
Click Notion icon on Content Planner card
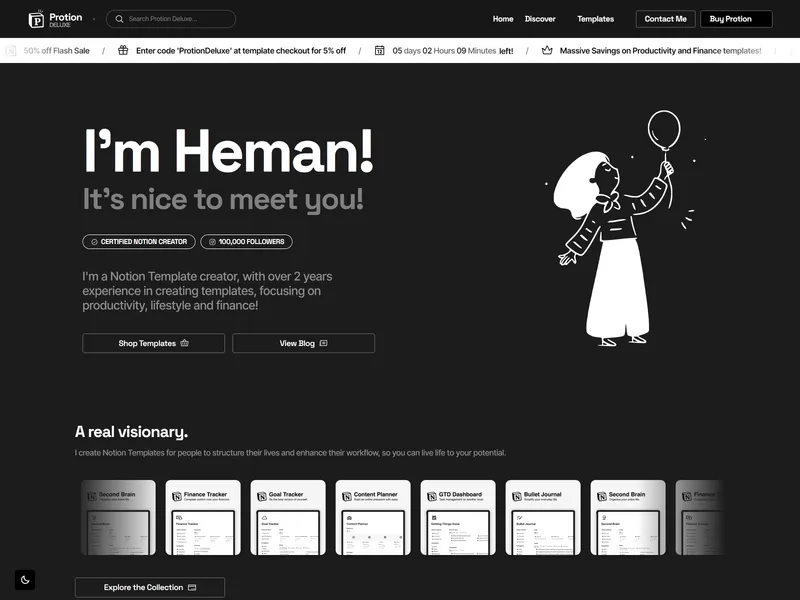[347, 496]
